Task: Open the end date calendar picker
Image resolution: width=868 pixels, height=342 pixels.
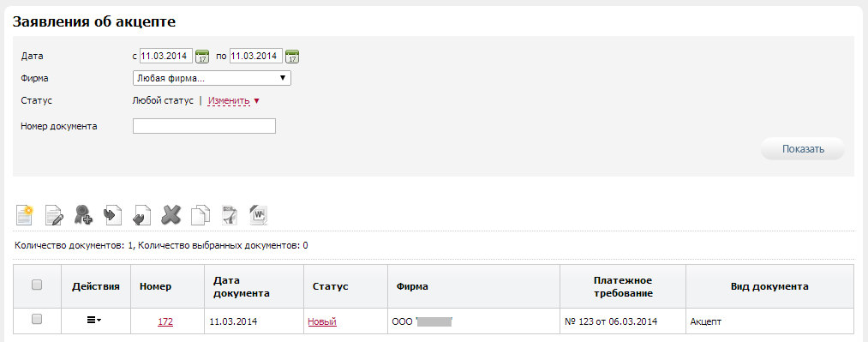Action: tap(293, 57)
